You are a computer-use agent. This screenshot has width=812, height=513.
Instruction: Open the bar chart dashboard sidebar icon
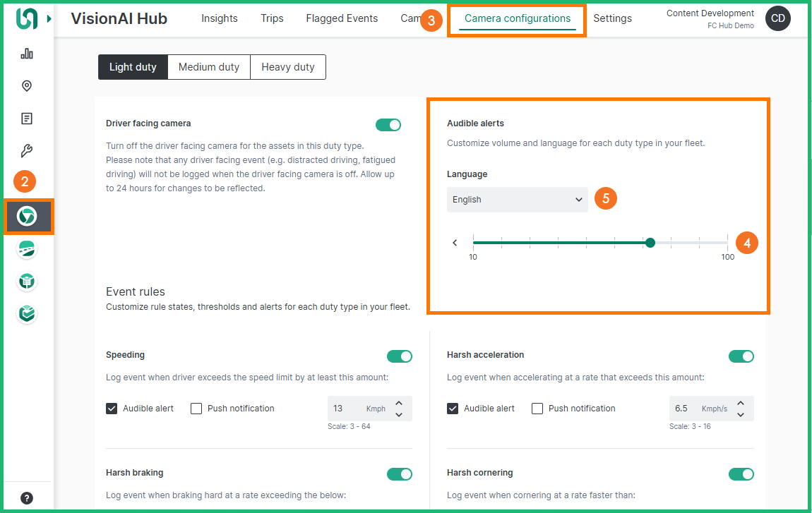[x=27, y=54]
